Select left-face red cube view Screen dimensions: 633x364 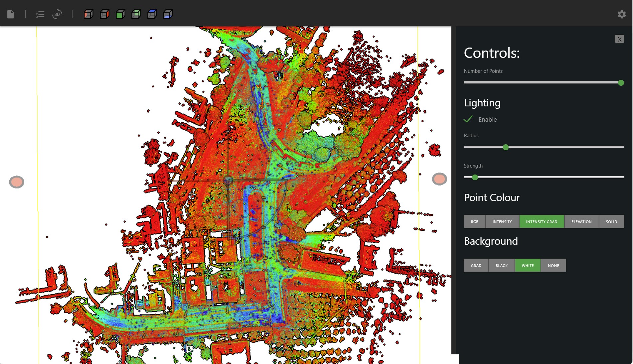[x=88, y=14]
